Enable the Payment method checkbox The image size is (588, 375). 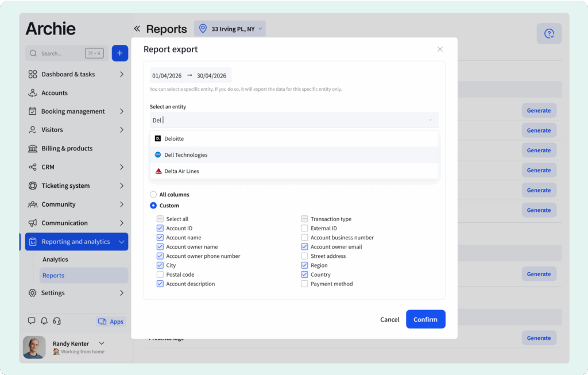click(x=305, y=284)
